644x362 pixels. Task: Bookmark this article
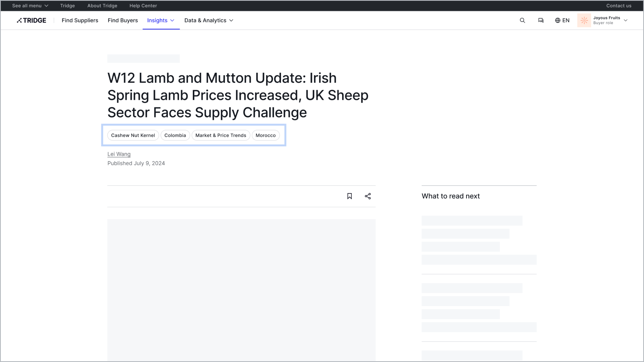tap(349, 196)
